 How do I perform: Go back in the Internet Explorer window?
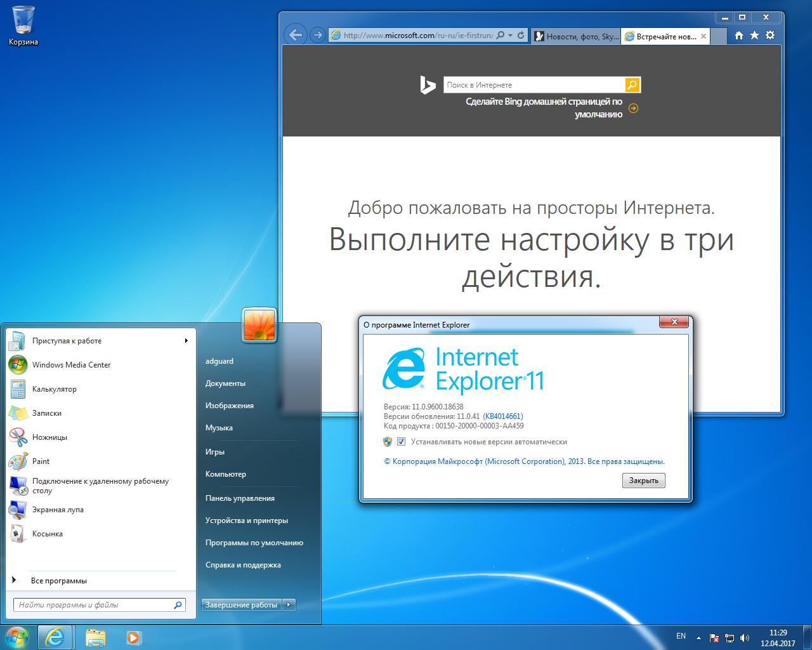296,35
